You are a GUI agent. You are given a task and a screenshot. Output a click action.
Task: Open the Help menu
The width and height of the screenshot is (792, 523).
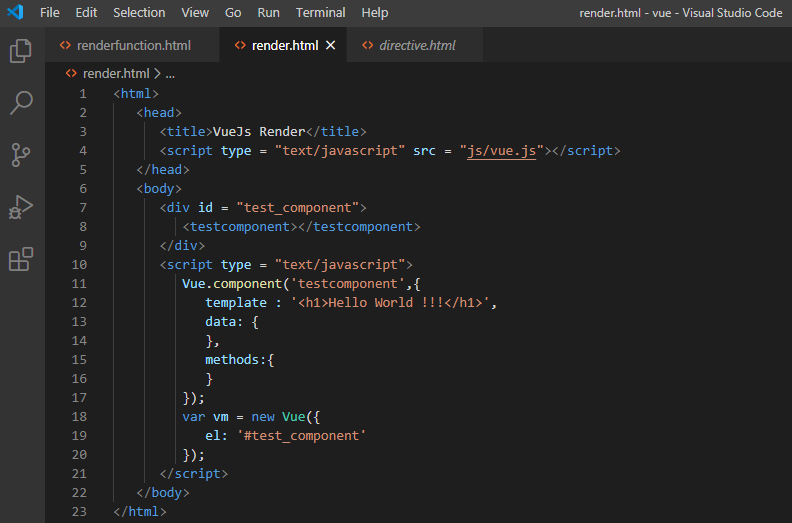pyautogui.click(x=375, y=13)
